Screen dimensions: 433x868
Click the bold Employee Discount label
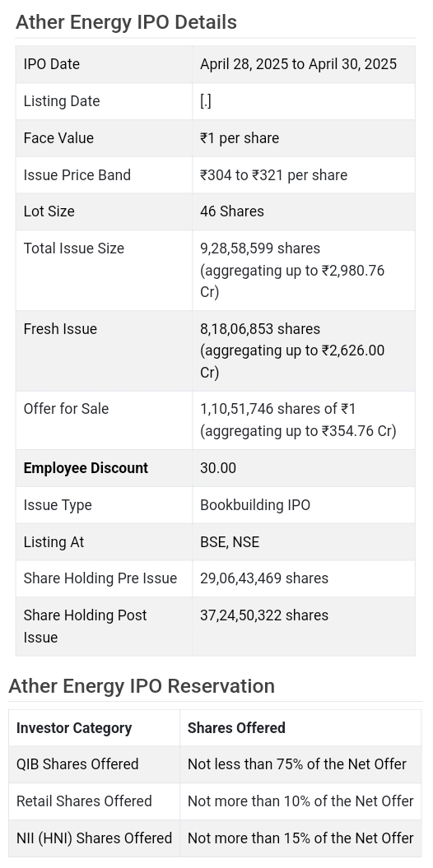coord(86,468)
